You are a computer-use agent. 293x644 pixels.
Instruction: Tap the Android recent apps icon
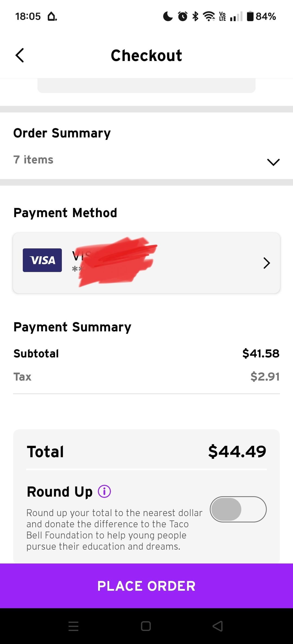(x=73, y=626)
